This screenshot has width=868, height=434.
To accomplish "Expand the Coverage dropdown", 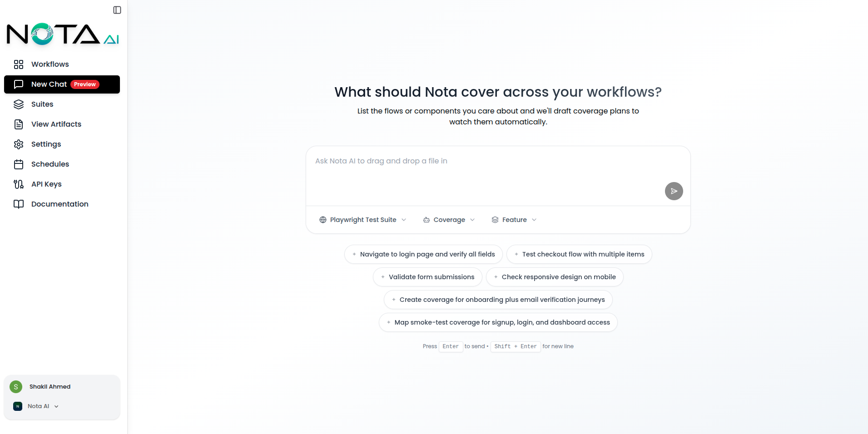I will point(449,219).
